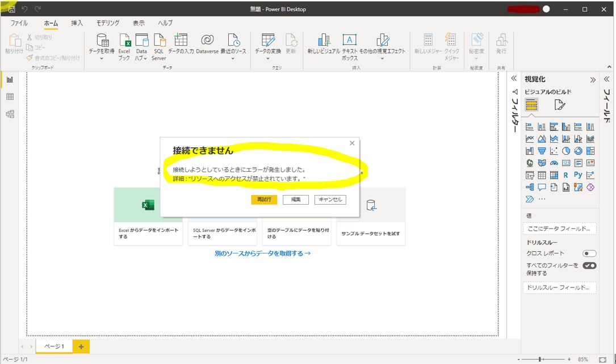616x364 pixels.
Task: Expand the 最近のソース dropdown
Action: tap(233, 58)
